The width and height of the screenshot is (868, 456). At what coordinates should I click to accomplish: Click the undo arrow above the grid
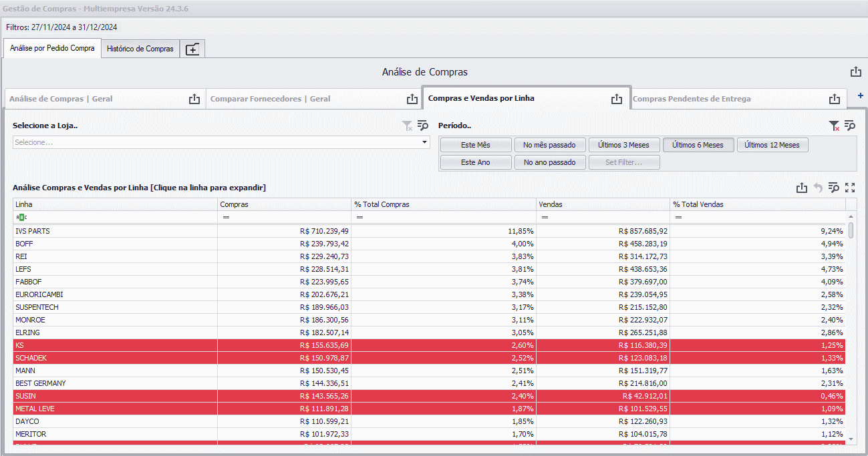point(818,188)
